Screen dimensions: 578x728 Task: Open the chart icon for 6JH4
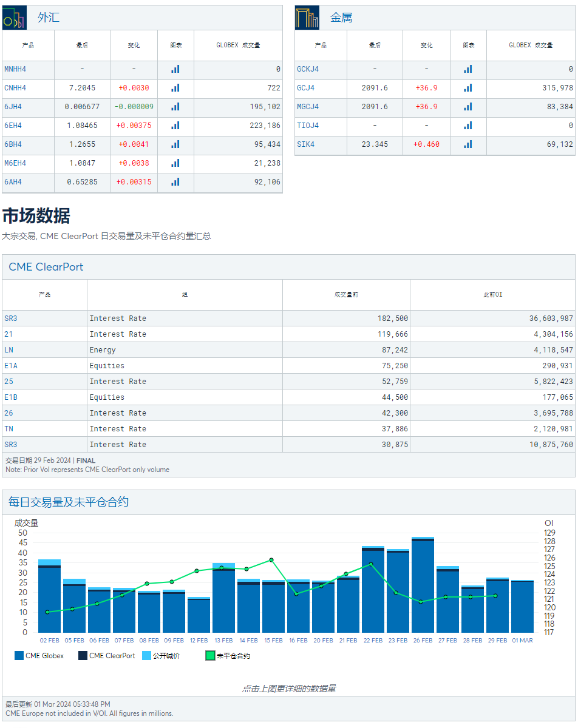[175, 107]
